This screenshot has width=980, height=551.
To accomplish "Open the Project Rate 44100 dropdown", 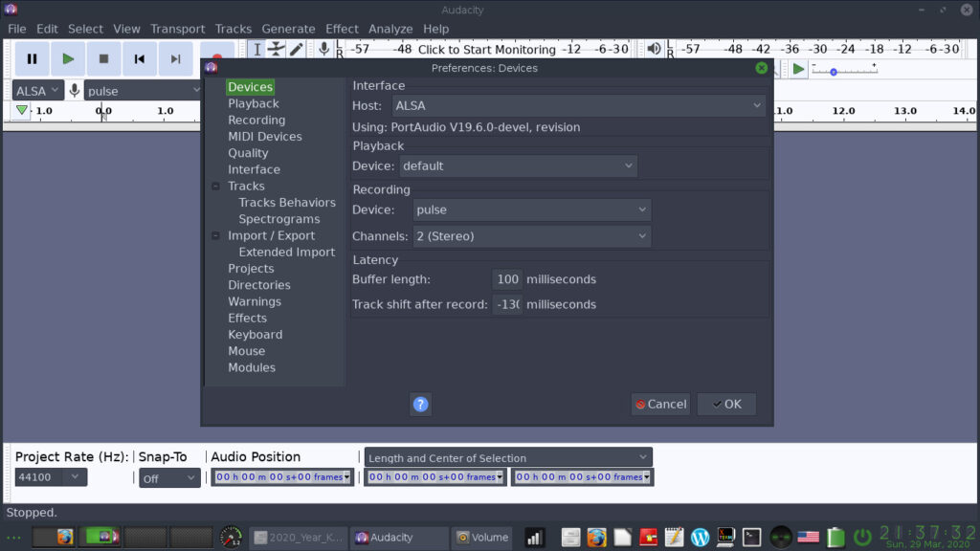I will click(x=51, y=477).
